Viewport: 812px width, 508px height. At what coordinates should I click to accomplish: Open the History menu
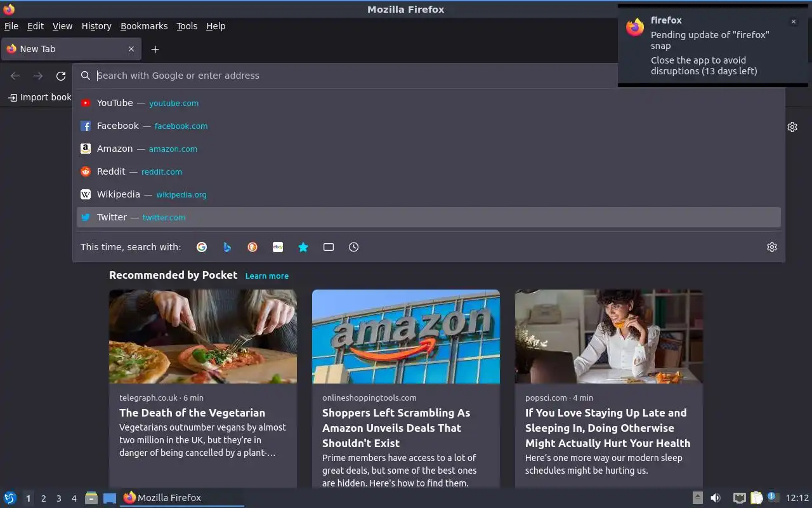pyautogui.click(x=96, y=26)
